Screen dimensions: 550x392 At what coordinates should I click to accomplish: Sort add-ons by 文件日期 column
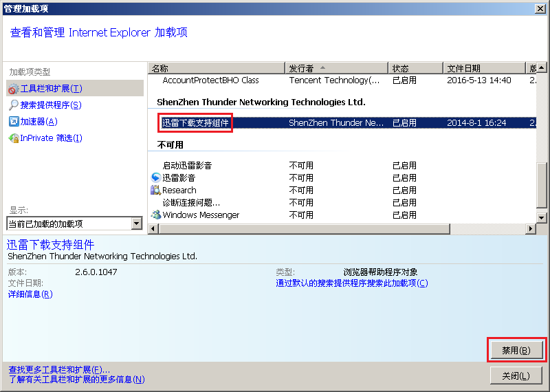[x=484, y=68]
